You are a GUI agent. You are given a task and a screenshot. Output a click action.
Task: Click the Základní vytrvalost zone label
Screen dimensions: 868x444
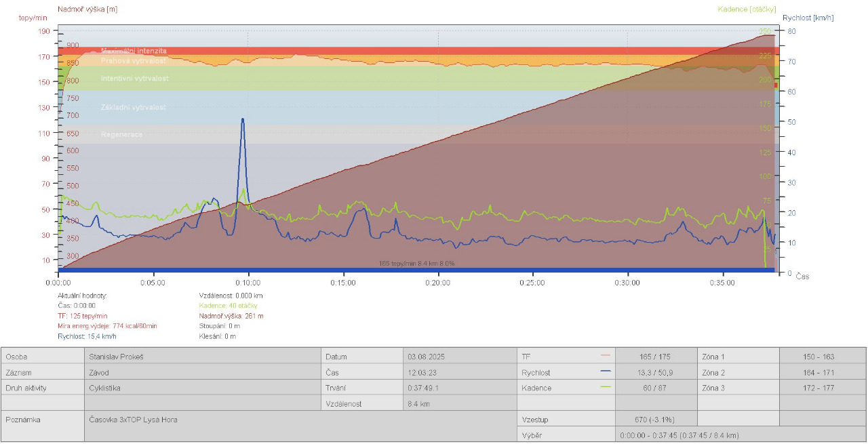[133, 108]
